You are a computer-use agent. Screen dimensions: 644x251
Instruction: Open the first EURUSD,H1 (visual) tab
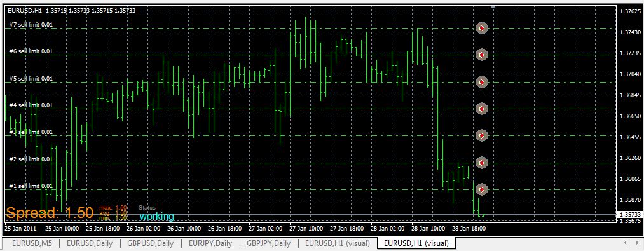tap(338, 243)
